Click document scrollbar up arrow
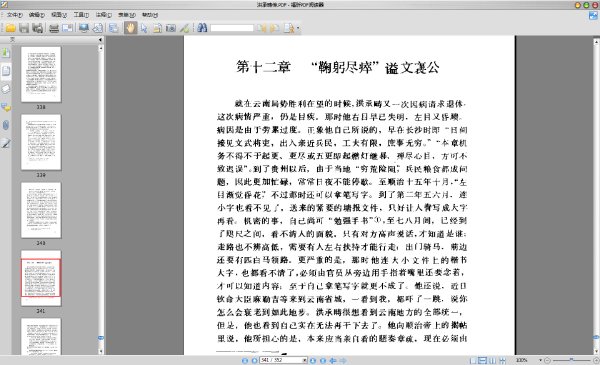 pyautogui.click(x=596, y=41)
